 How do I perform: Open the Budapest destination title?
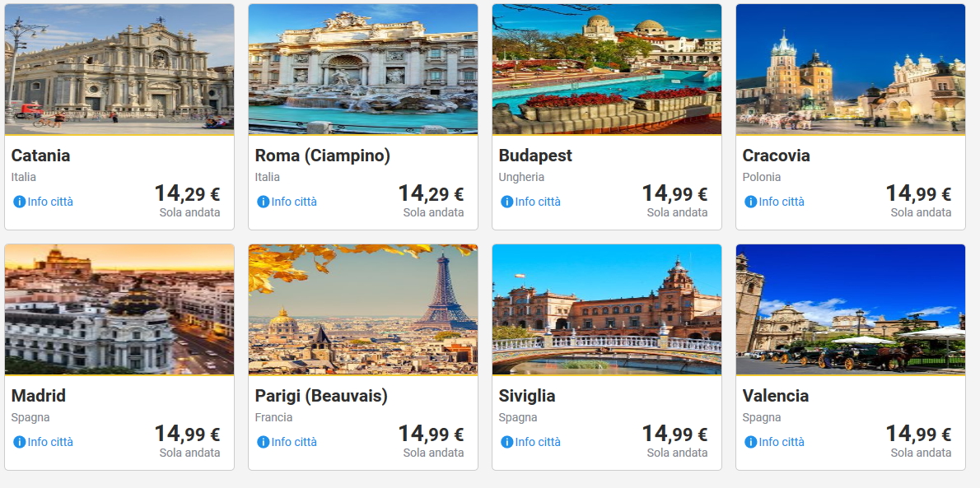tap(535, 156)
